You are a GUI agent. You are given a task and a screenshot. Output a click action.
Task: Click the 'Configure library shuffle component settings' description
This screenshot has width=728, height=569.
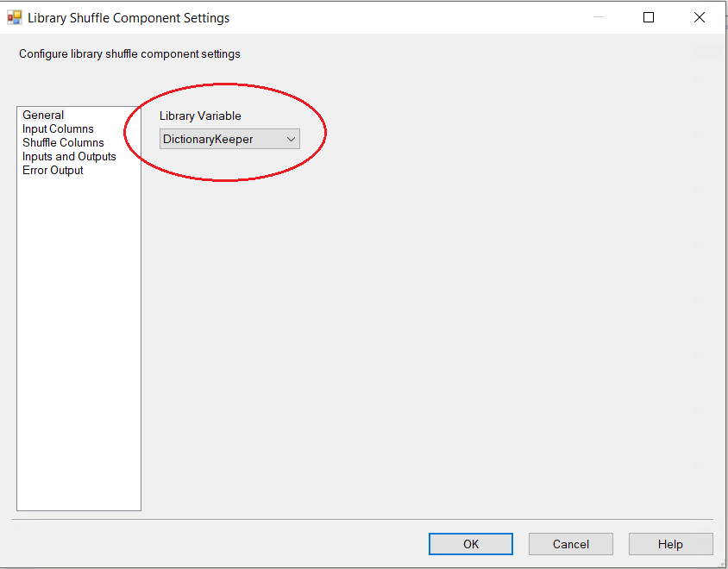tap(129, 53)
